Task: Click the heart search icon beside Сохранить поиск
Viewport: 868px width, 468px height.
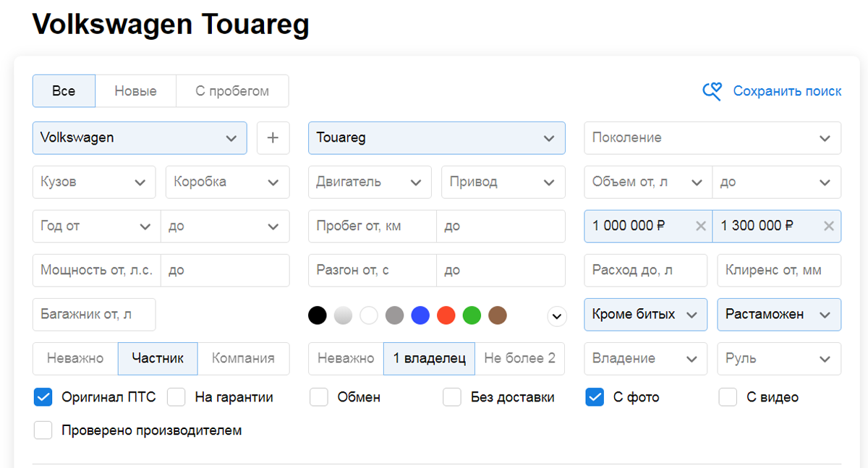Action: 712,91
